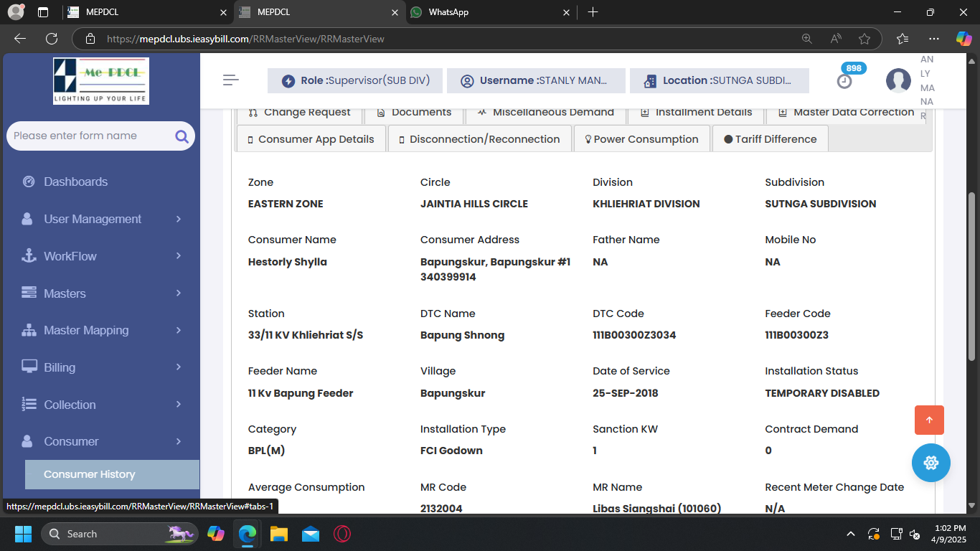Click the browser profile picture icon
This screenshot has height=551, width=980.
click(16, 12)
